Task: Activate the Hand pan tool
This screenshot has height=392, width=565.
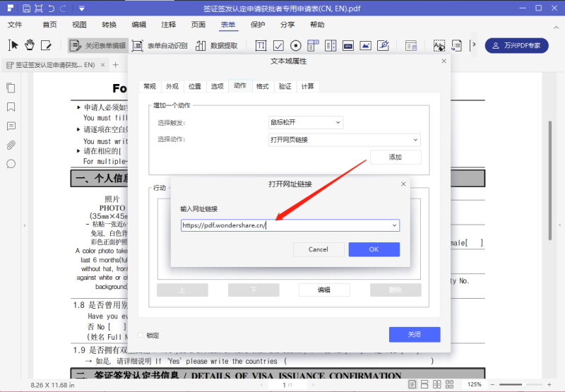Action: [30, 45]
